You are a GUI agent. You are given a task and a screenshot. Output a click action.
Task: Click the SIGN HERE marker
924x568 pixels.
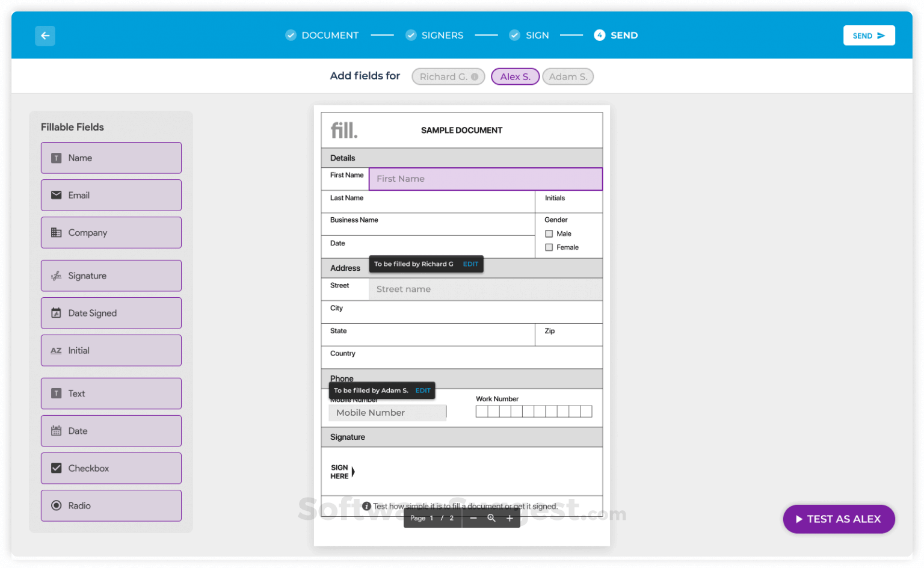[342, 472]
